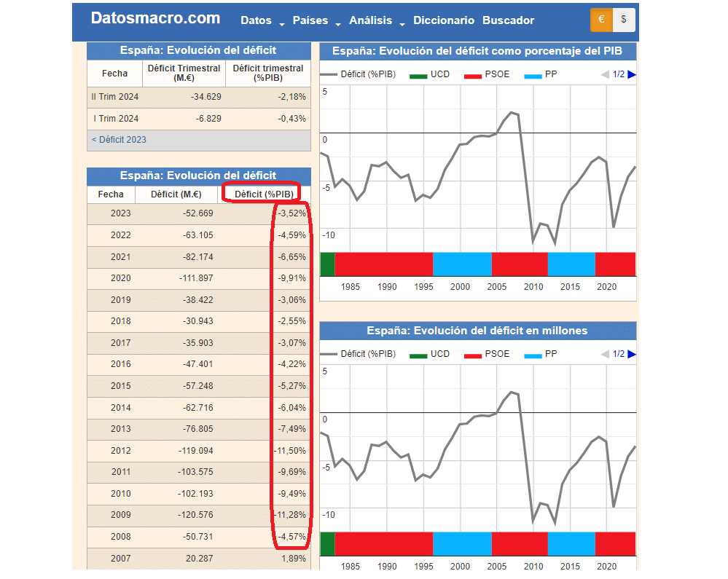This screenshot has height=579, width=728.
Task: Open the Datos dropdown menu
Action: coord(262,21)
